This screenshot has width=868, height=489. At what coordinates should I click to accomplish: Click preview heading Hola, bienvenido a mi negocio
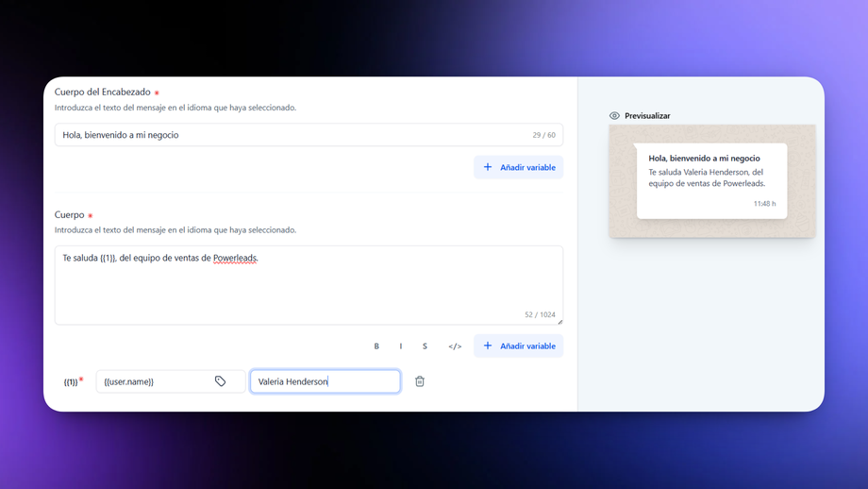704,159
